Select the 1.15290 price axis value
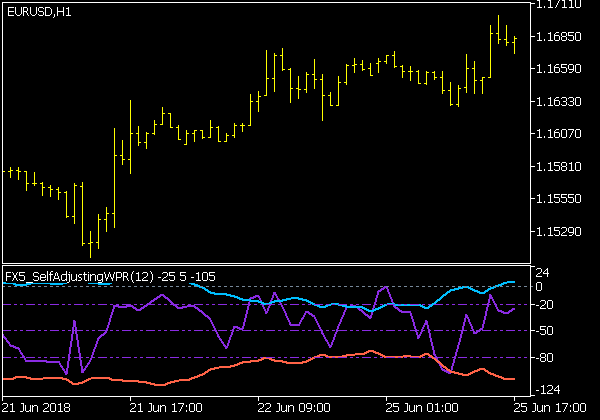The width and height of the screenshot is (600, 420). (x=561, y=232)
